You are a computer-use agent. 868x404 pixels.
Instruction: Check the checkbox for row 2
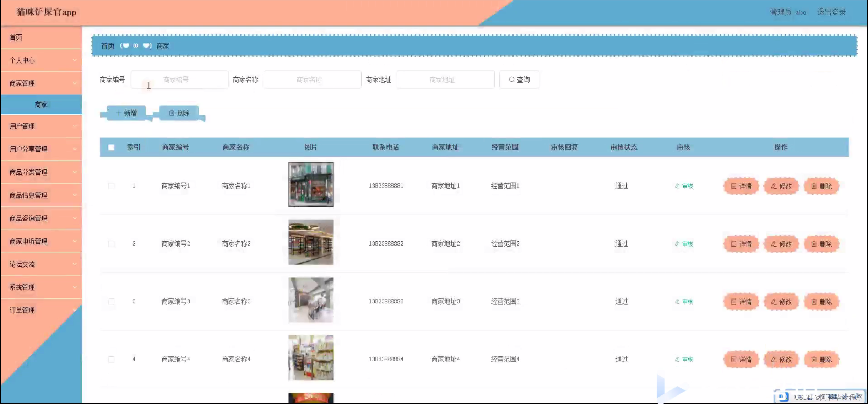point(111,244)
